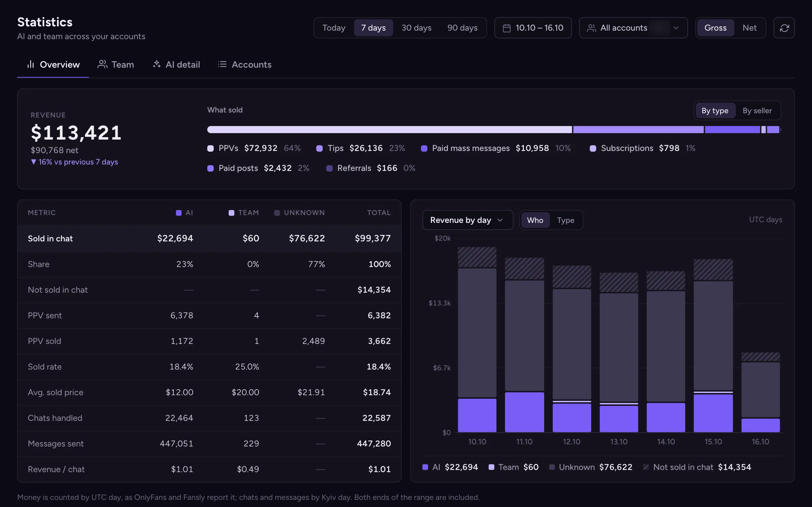Open the All accounts dropdown

(633, 28)
